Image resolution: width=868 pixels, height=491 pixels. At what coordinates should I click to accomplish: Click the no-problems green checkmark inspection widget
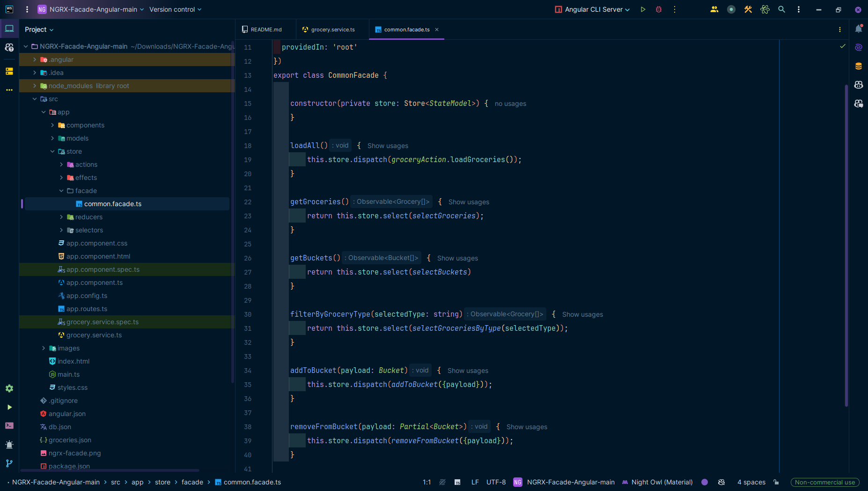tap(843, 46)
